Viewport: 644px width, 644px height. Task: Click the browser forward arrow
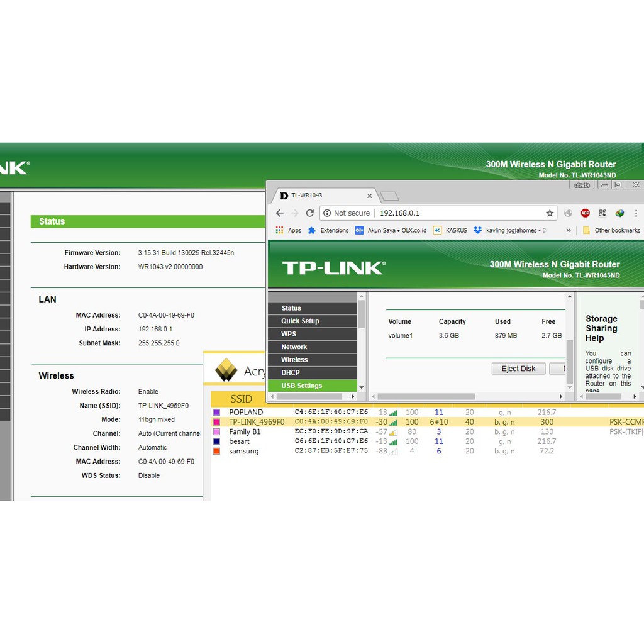[x=295, y=213]
